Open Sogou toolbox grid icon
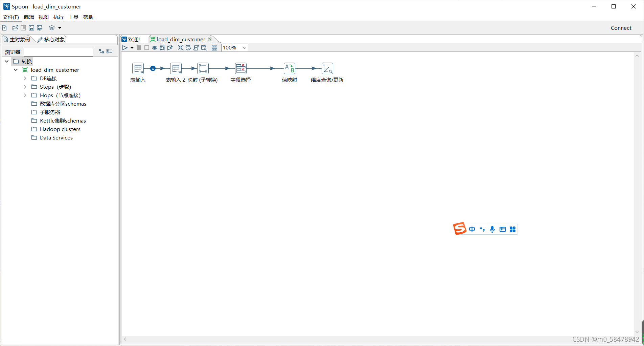This screenshot has width=644, height=346. pyautogui.click(x=513, y=229)
